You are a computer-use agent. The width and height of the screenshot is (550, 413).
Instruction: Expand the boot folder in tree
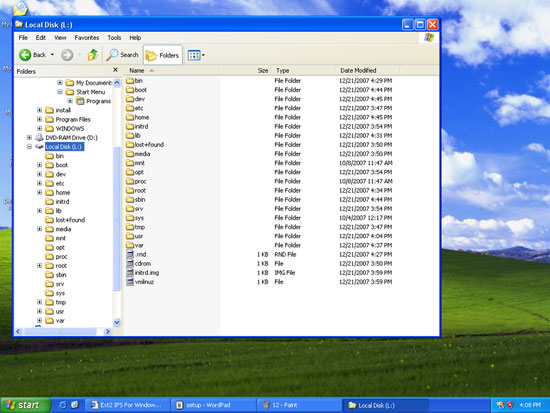tap(40, 165)
